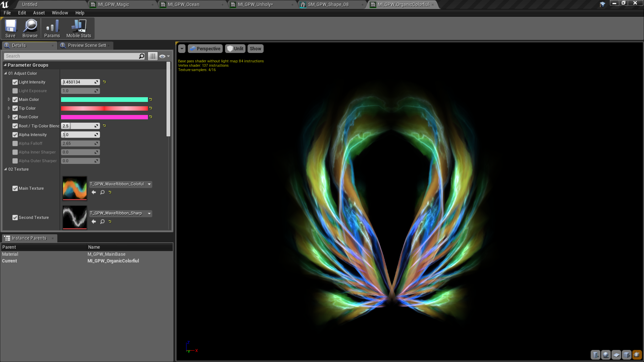This screenshot has height=362, width=644.
Task: Enable the Alpha Inner Sharper parameter
Action: point(15,152)
